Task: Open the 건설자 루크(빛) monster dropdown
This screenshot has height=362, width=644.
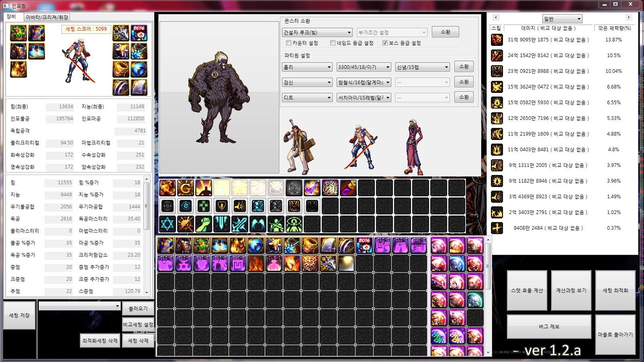Action: point(317,33)
